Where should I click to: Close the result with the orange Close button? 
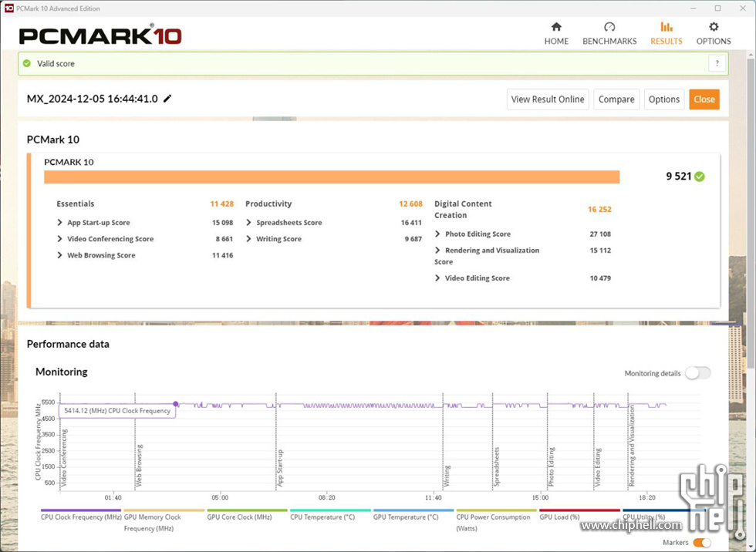(x=704, y=99)
